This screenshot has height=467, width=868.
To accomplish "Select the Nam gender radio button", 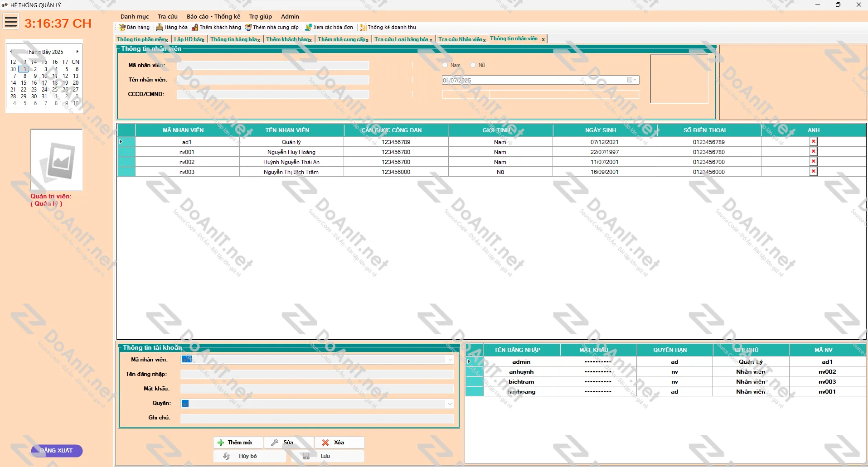I will [x=445, y=65].
